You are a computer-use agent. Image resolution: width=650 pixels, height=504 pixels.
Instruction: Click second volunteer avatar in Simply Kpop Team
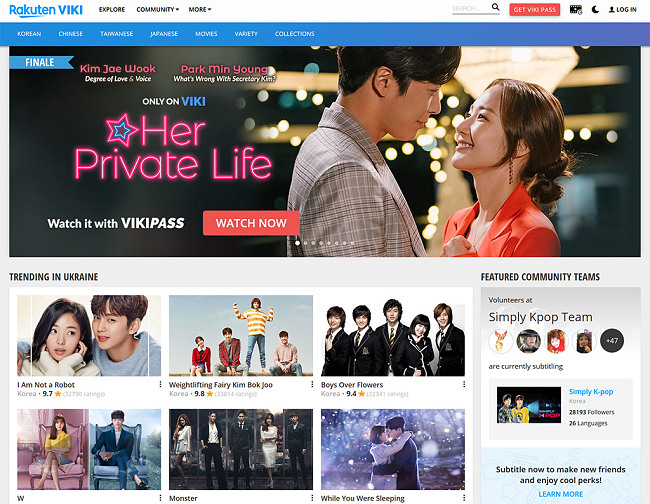tap(529, 341)
